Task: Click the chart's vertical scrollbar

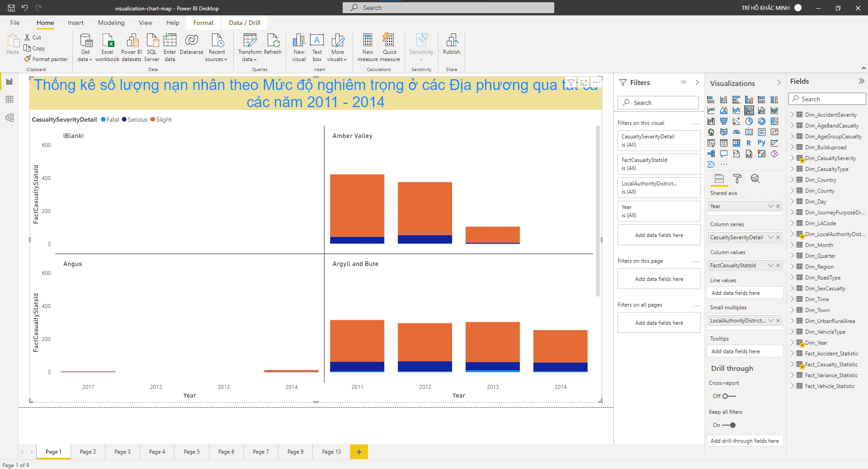Action: 598,211
